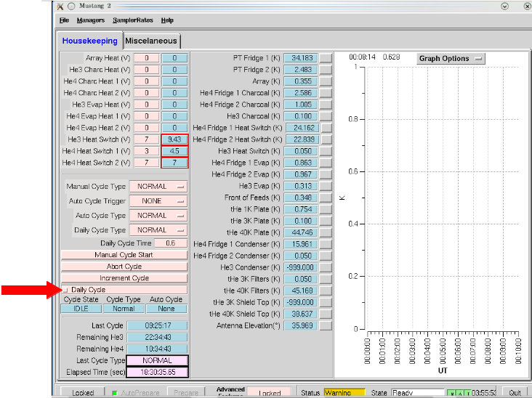Open the Graph Options dropdown
Screen dimensions: 532x398
click(451, 58)
